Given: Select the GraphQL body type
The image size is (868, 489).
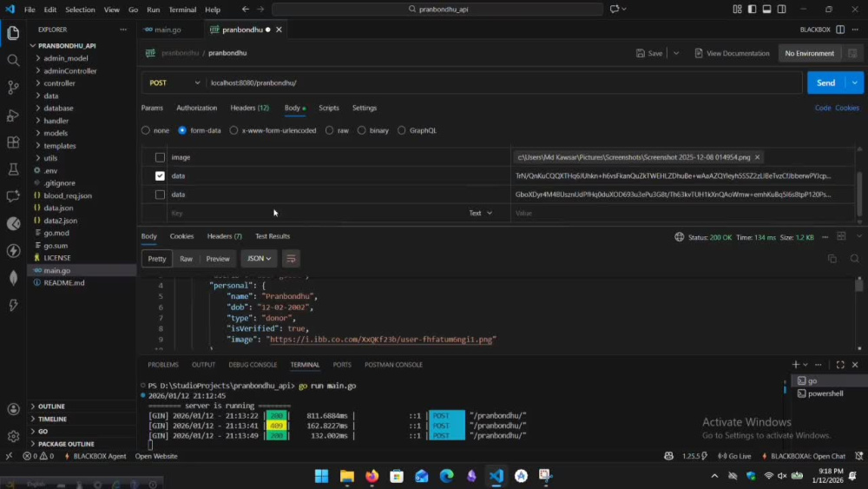Looking at the screenshot, I should point(401,130).
